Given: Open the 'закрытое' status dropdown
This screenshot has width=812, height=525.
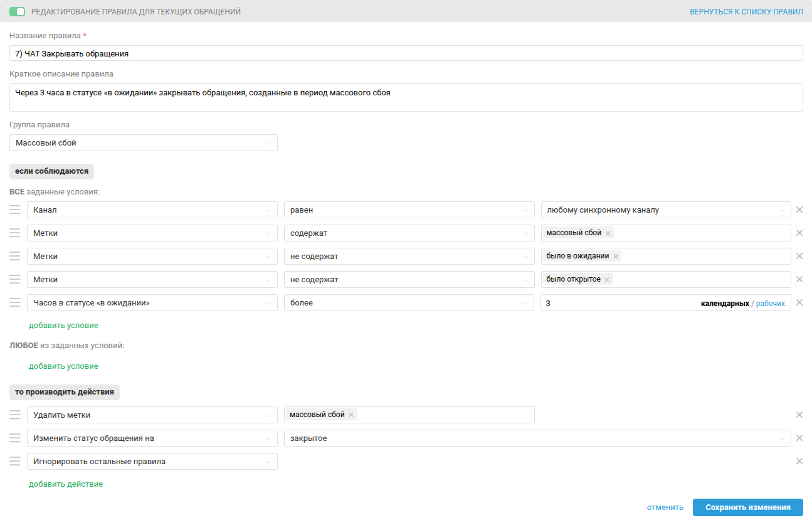Looking at the screenshot, I should click(537, 438).
